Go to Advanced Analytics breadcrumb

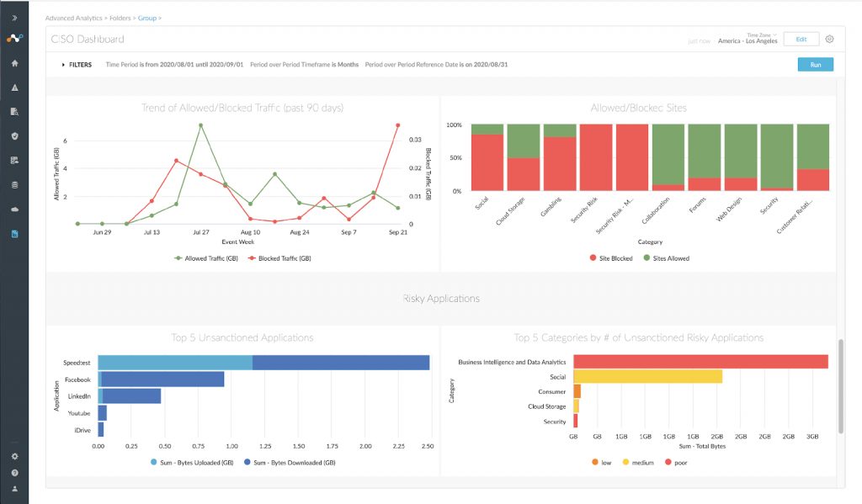pyautogui.click(x=74, y=19)
